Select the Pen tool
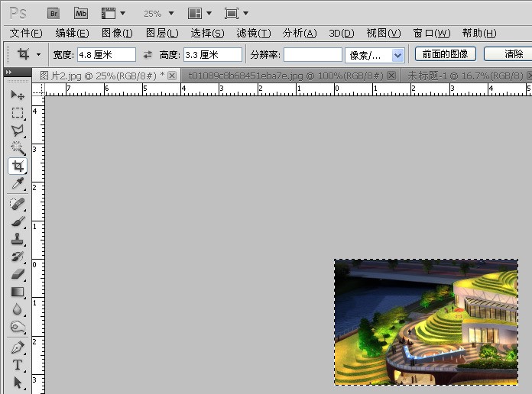The image size is (532, 394). click(x=18, y=347)
